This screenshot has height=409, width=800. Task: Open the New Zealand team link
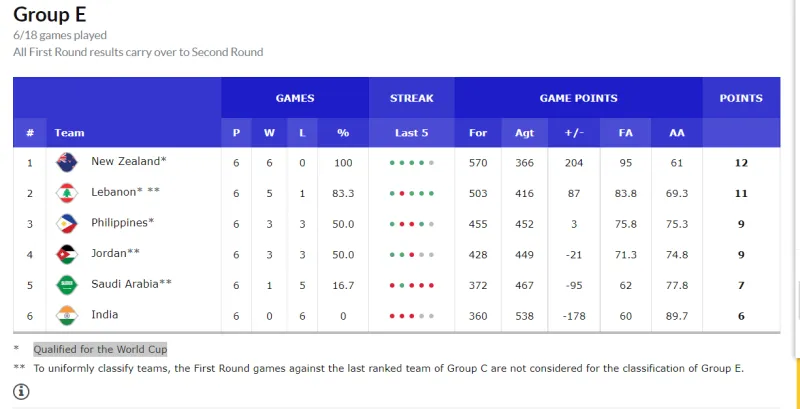[128, 161]
